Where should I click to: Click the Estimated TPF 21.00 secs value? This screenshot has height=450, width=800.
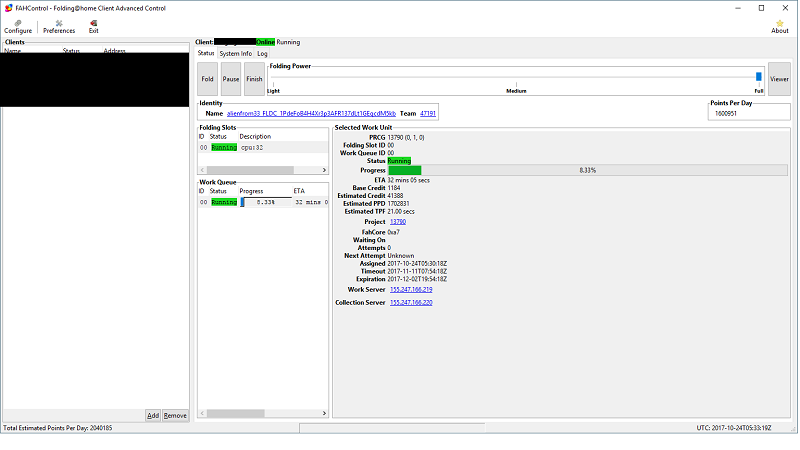click(x=401, y=211)
